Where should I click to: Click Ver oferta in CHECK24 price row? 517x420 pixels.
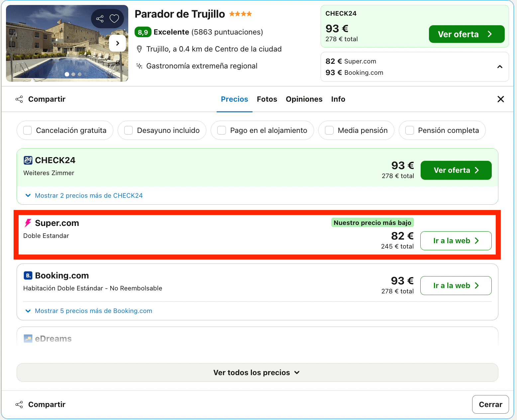tap(456, 170)
